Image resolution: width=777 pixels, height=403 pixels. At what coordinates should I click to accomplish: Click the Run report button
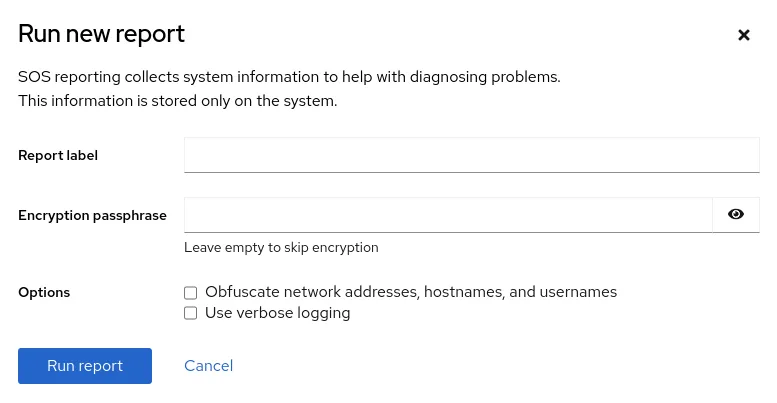click(x=85, y=366)
